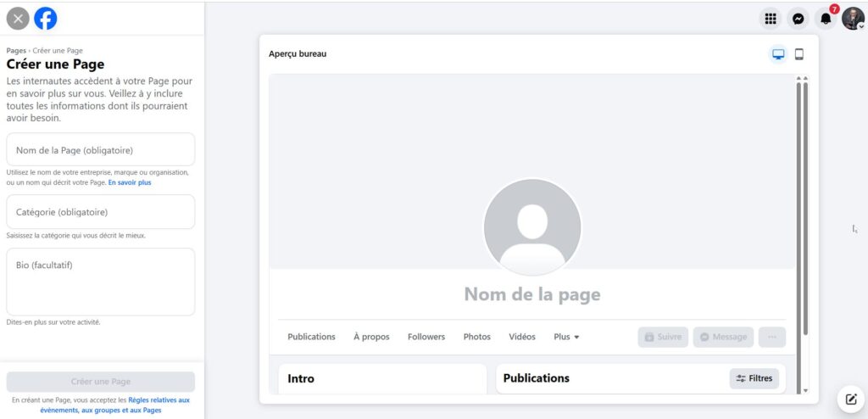Switch to desktop preview mode
This screenshot has height=419, width=868.
778,54
